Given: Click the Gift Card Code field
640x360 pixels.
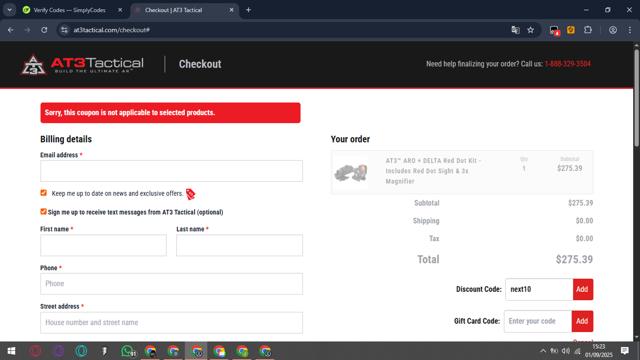Looking at the screenshot, I should (x=538, y=321).
